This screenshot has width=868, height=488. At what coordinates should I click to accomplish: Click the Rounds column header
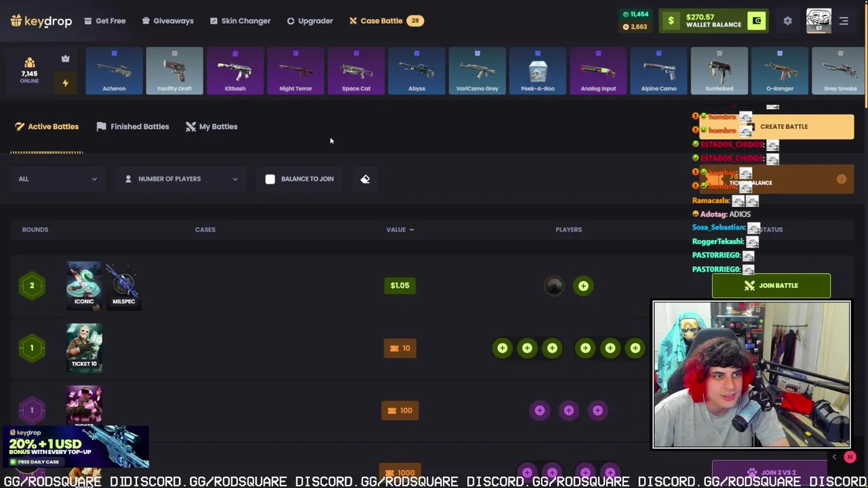pyautogui.click(x=35, y=230)
